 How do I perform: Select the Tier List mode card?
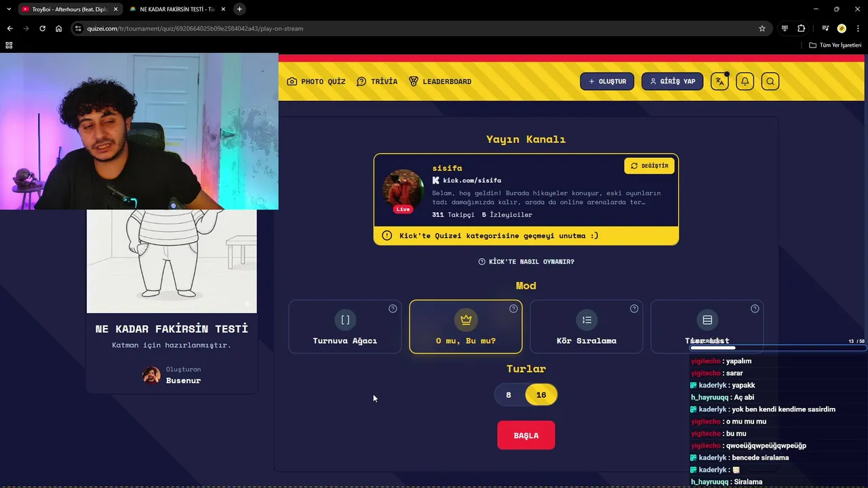click(707, 327)
